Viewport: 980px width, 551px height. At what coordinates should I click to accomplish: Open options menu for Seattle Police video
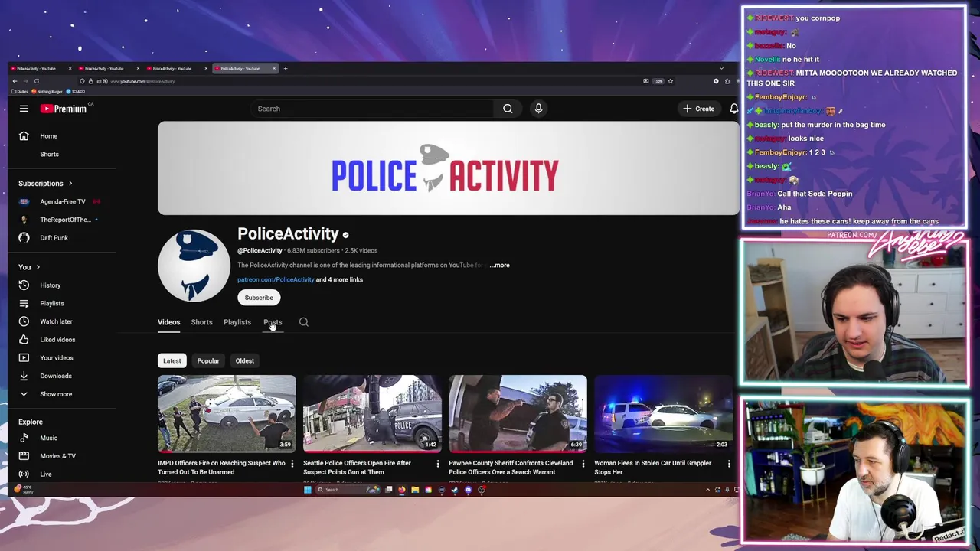[x=437, y=464]
